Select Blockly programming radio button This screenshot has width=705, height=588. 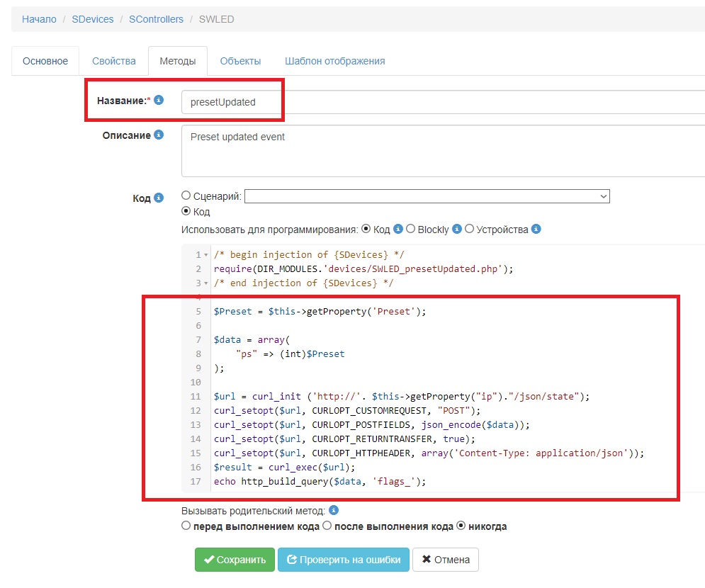[411, 229]
